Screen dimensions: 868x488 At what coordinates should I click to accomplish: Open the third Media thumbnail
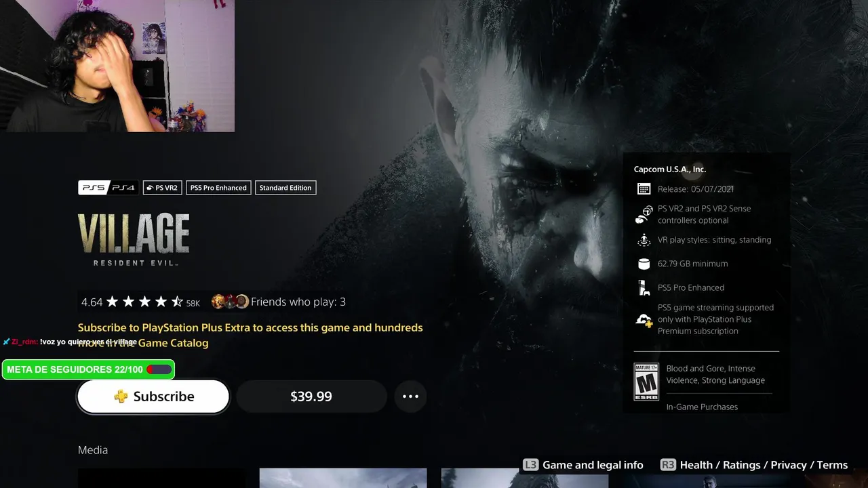tap(525, 478)
